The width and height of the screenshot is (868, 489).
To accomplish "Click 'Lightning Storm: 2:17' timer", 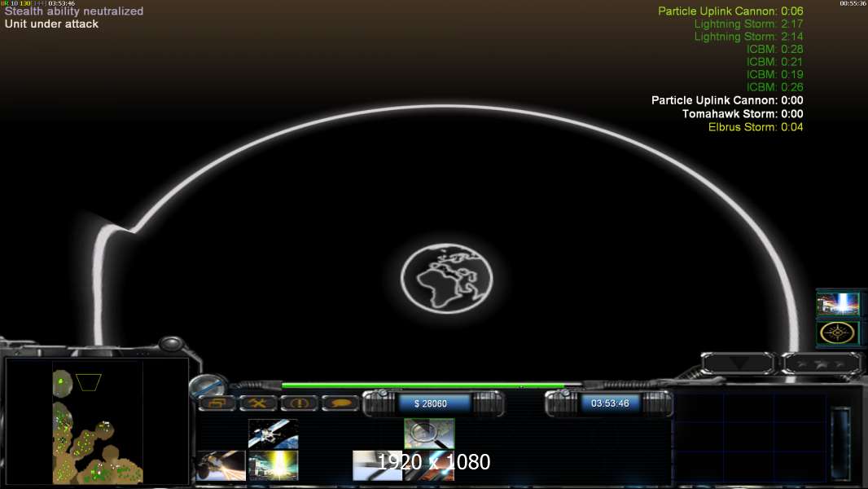I will point(748,24).
